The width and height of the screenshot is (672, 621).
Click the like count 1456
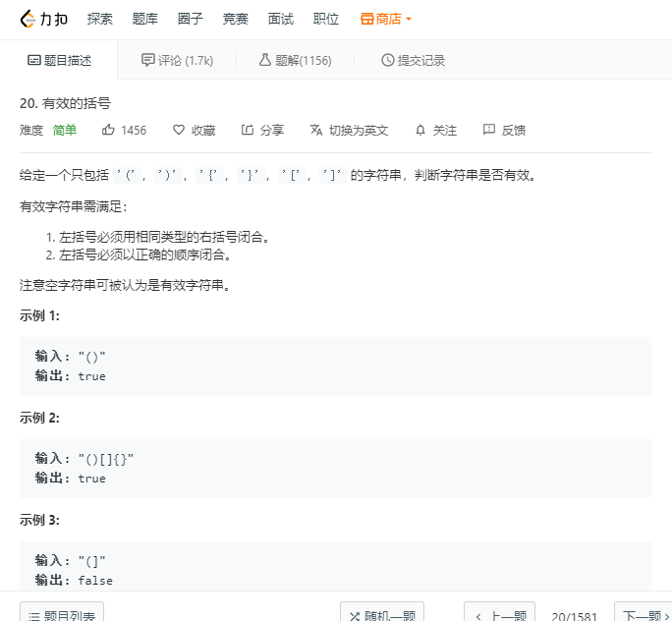pos(134,131)
